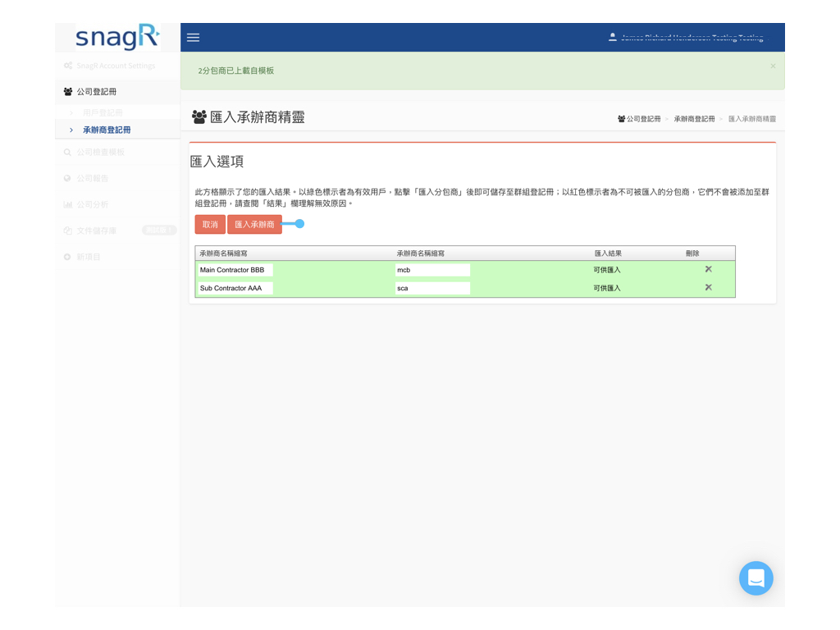Click the snagR logo

coord(117,37)
